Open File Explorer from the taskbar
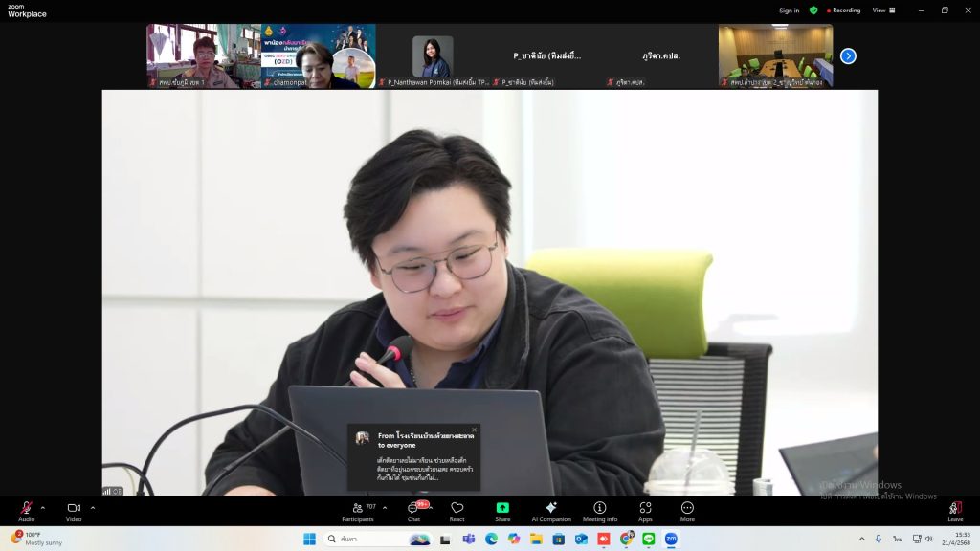 (536, 539)
